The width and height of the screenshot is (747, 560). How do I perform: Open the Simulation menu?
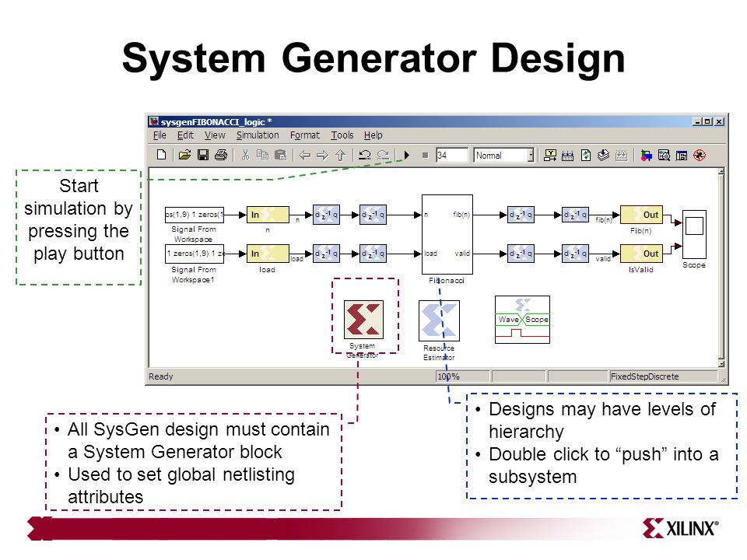point(258,135)
